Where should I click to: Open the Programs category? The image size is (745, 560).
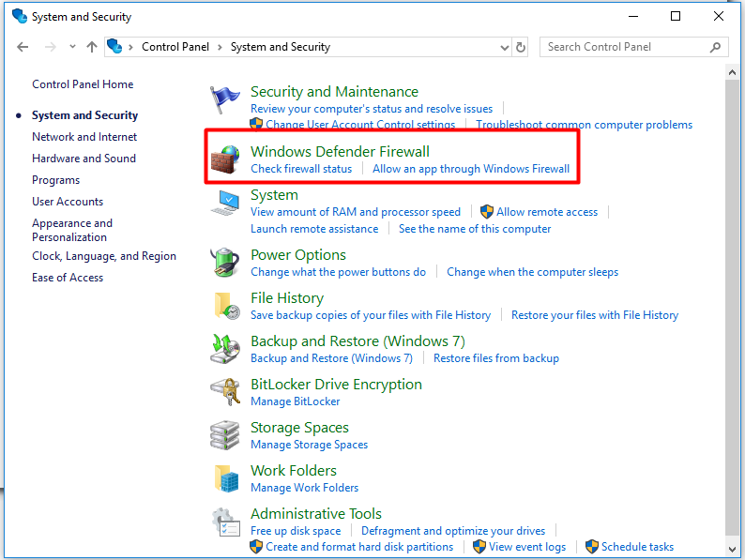[55, 180]
